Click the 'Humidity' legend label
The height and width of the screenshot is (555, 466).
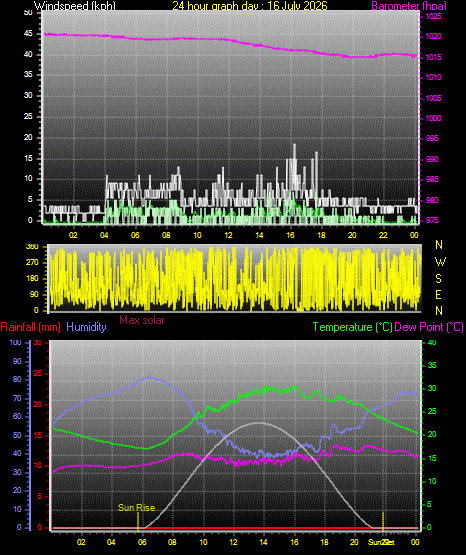[x=86, y=327]
